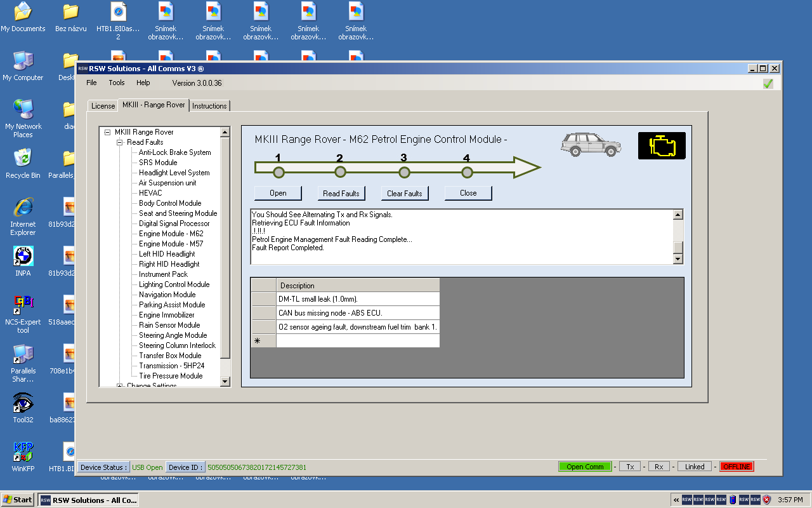Open the Tools menu

pos(117,83)
